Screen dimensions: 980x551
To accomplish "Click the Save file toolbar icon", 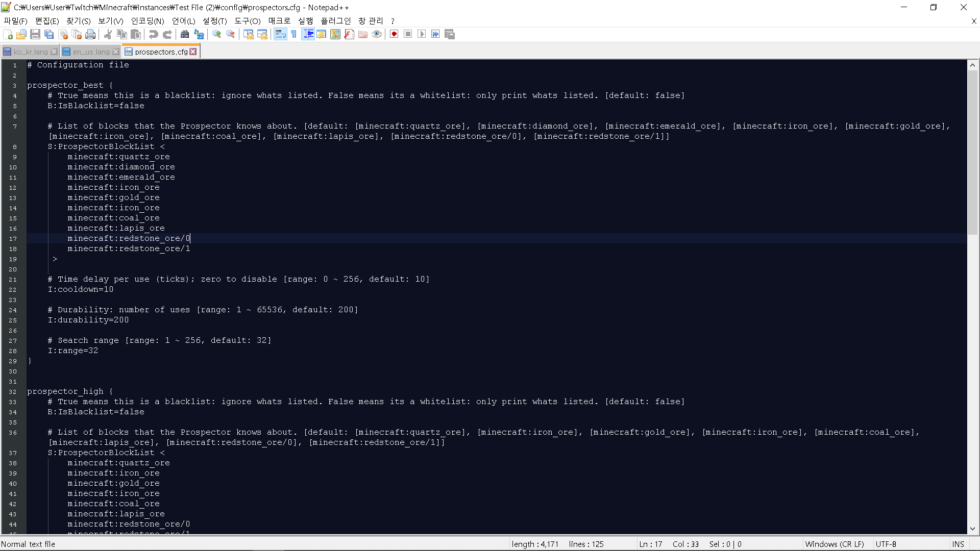I will point(35,34).
